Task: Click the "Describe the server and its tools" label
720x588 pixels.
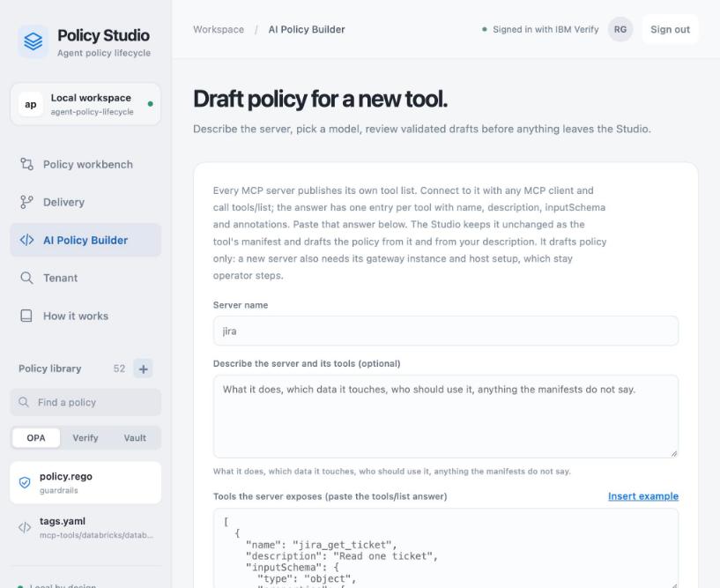Action: click(x=307, y=363)
